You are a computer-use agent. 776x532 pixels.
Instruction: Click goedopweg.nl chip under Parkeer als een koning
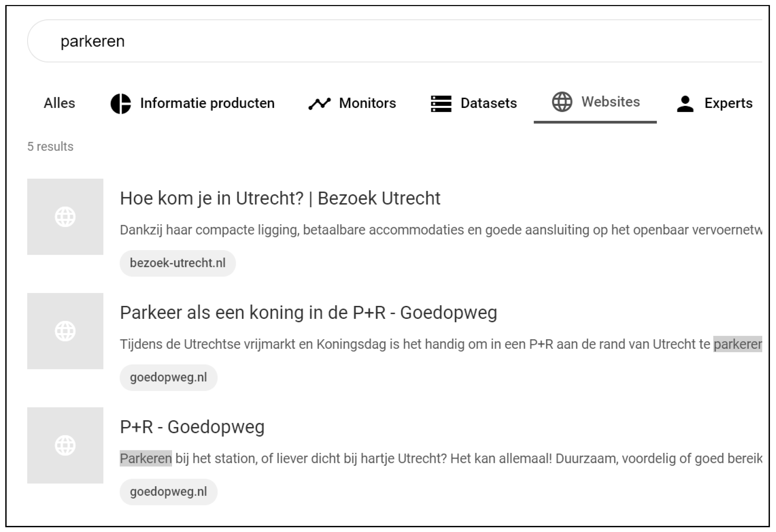tap(168, 377)
